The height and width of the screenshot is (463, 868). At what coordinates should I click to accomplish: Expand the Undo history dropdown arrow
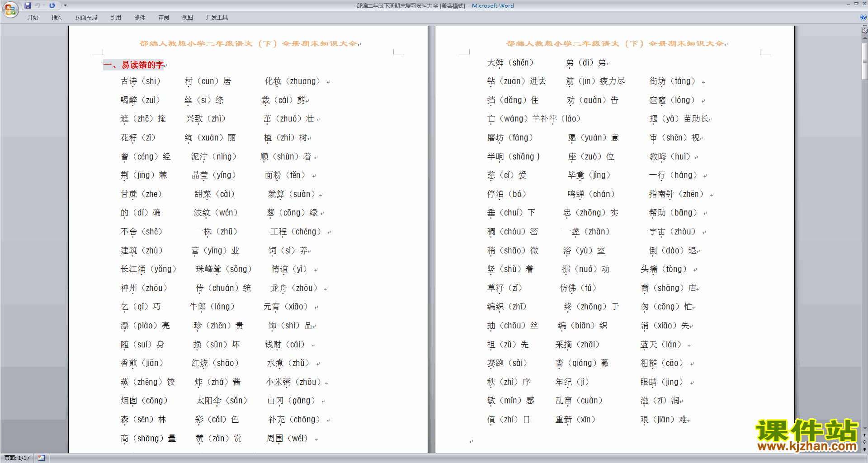pos(44,5)
